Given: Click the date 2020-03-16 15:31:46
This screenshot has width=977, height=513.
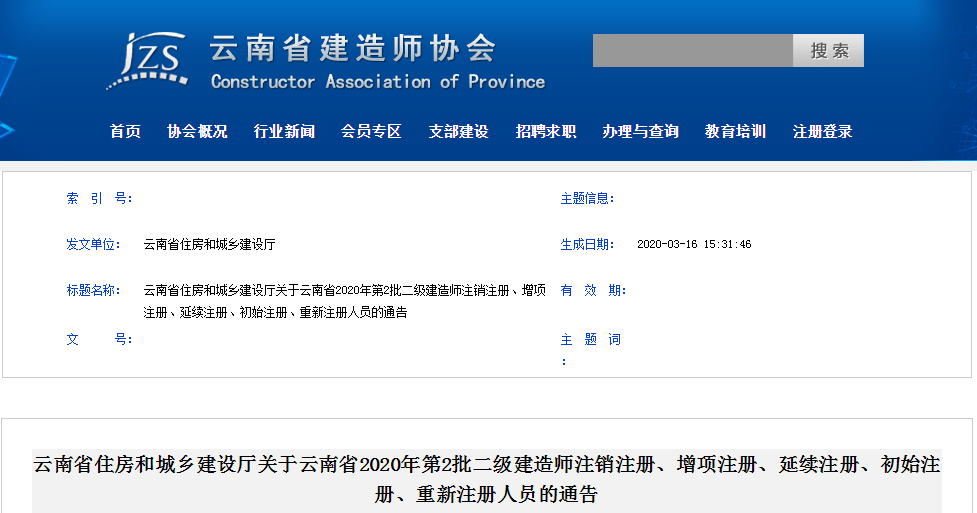Looking at the screenshot, I should point(694,244).
